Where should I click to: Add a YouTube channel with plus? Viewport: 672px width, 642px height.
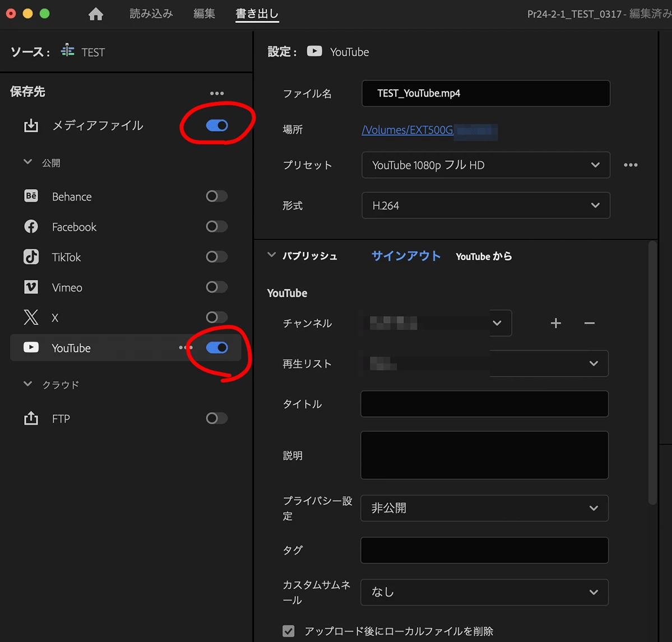(556, 323)
